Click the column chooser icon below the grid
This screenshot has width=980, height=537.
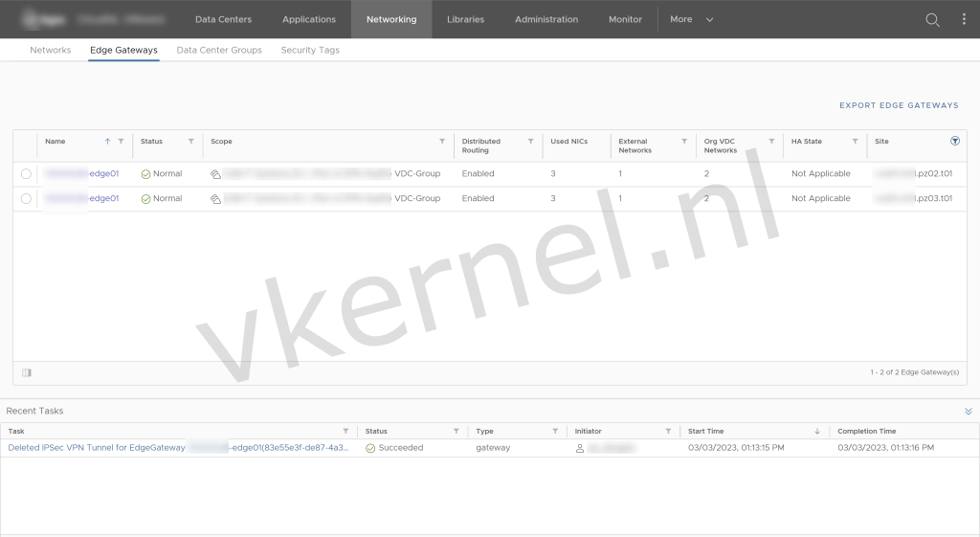27,372
